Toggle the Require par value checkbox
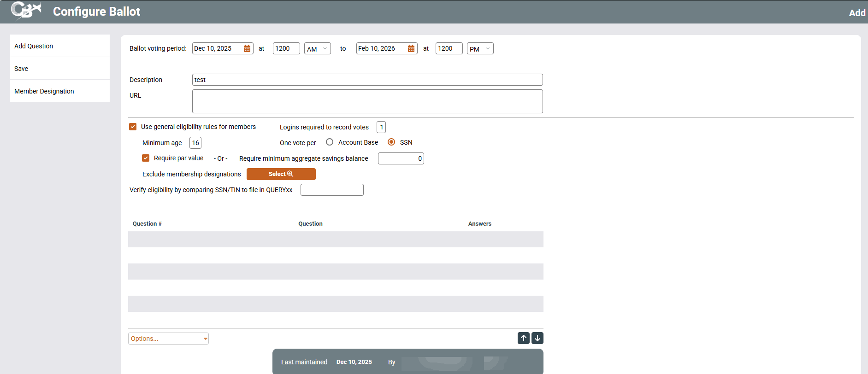The image size is (868, 374). 146,158
